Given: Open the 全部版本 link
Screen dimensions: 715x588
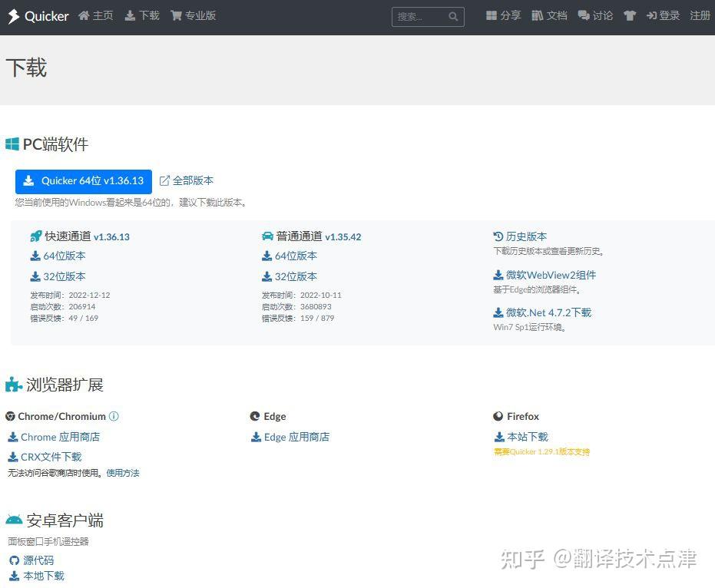Looking at the screenshot, I should [187, 180].
